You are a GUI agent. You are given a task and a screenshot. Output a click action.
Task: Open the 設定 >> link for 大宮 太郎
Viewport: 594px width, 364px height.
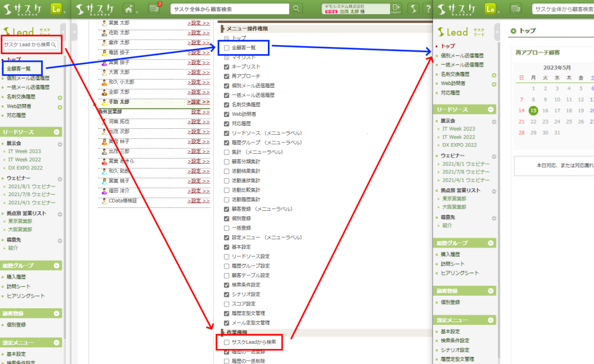[x=198, y=72]
